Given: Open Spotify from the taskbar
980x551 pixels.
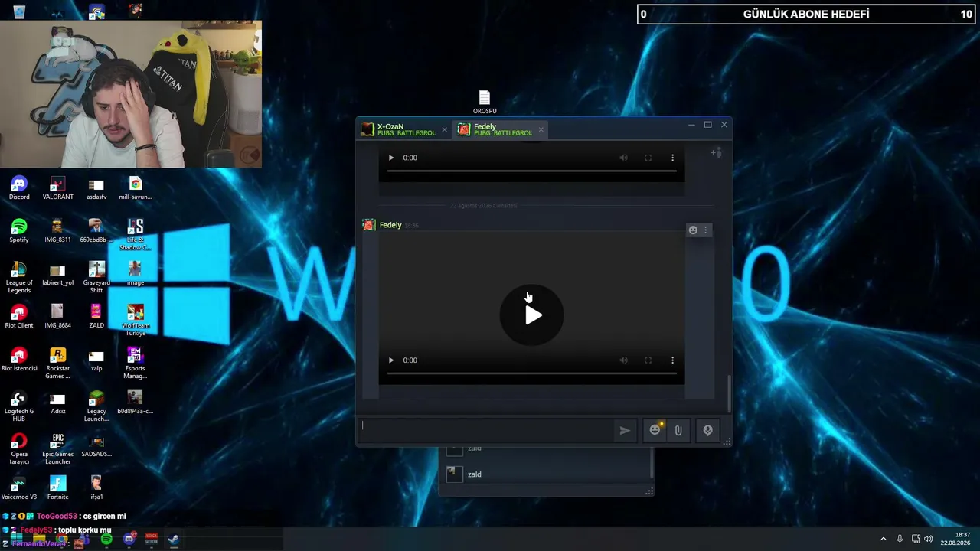Looking at the screenshot, I should tap(106, 540).
